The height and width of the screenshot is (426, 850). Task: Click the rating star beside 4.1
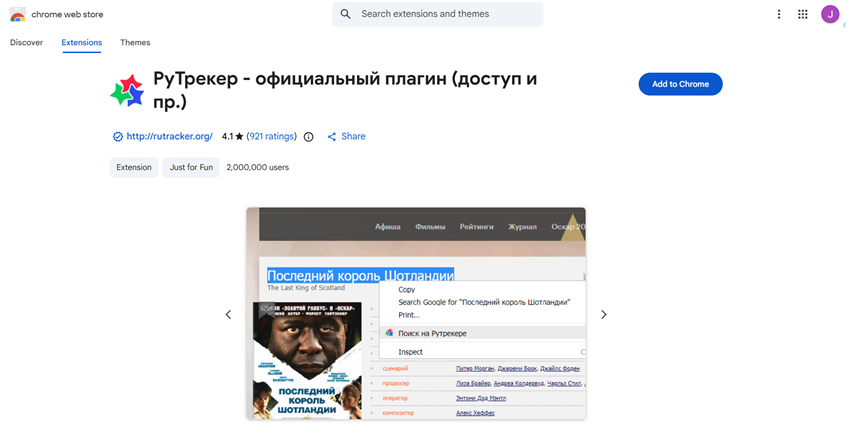click(239, 137)
